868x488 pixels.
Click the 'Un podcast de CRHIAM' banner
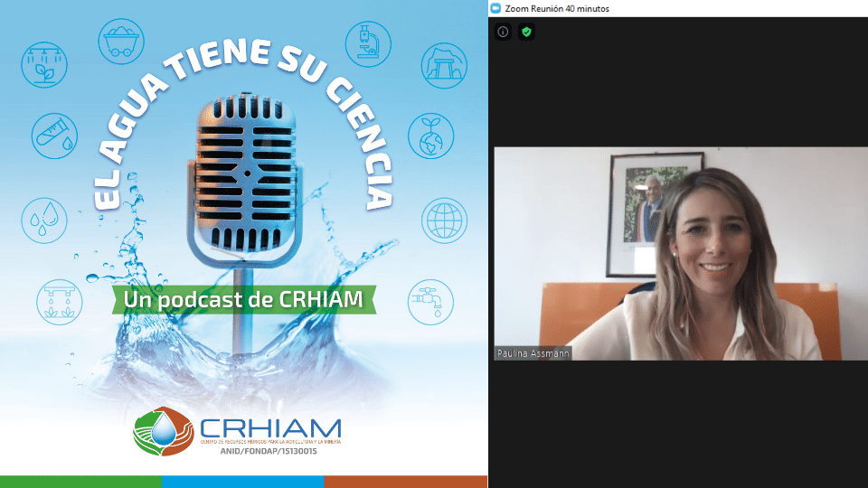243,299
